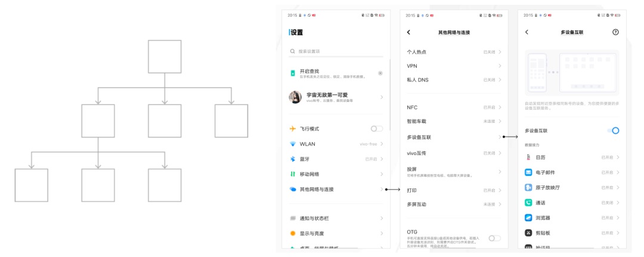Turn off the 多设备互联 switch
Viewport: 644px width, 257px height.
[x=613, y=131]
